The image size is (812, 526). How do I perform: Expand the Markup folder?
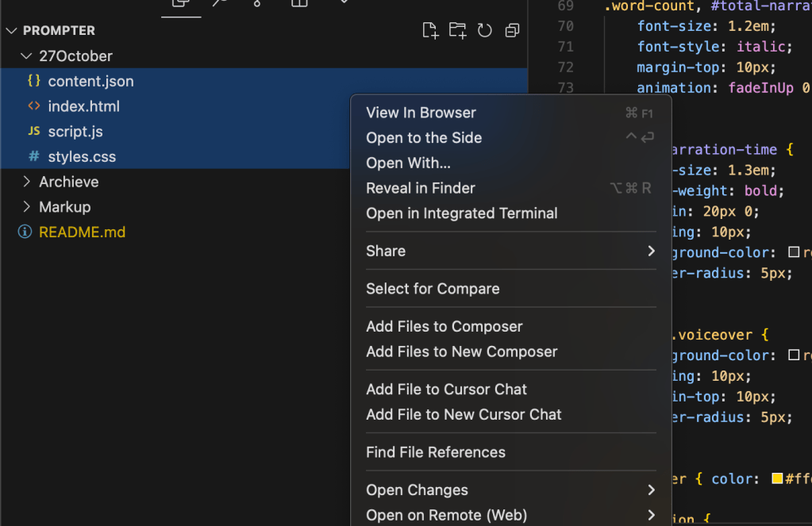tap(26, 206)
